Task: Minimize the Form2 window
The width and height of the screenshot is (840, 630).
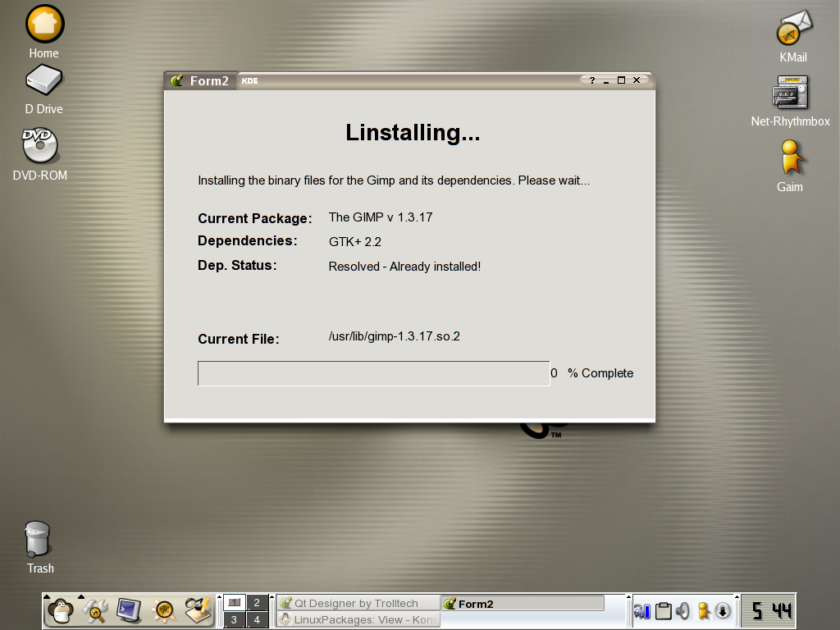Action: [x=606, y=81]
